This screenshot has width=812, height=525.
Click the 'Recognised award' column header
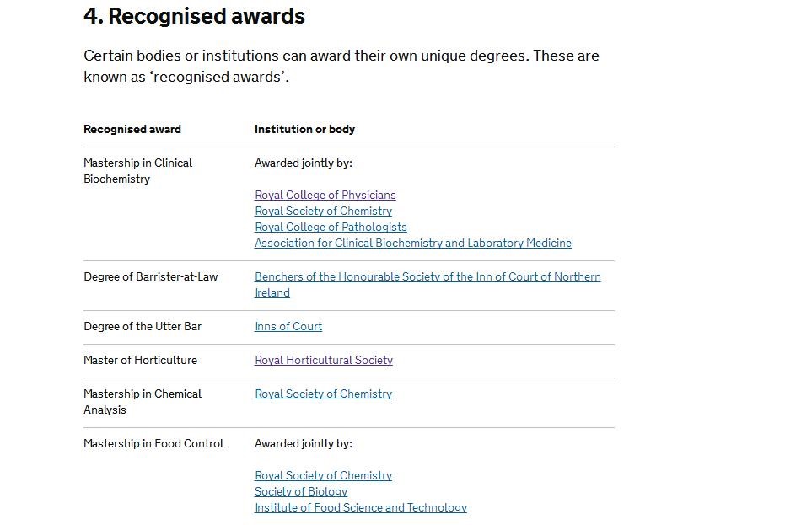132,129
